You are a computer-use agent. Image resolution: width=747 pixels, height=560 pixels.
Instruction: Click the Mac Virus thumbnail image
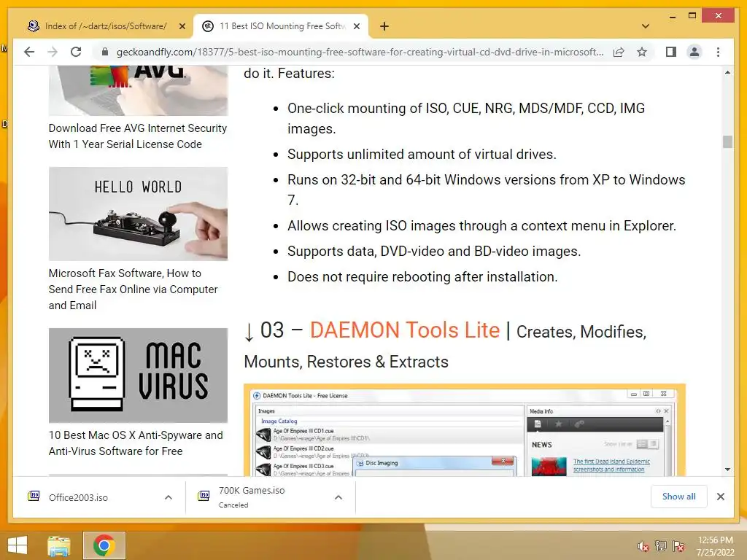(138, 376)
